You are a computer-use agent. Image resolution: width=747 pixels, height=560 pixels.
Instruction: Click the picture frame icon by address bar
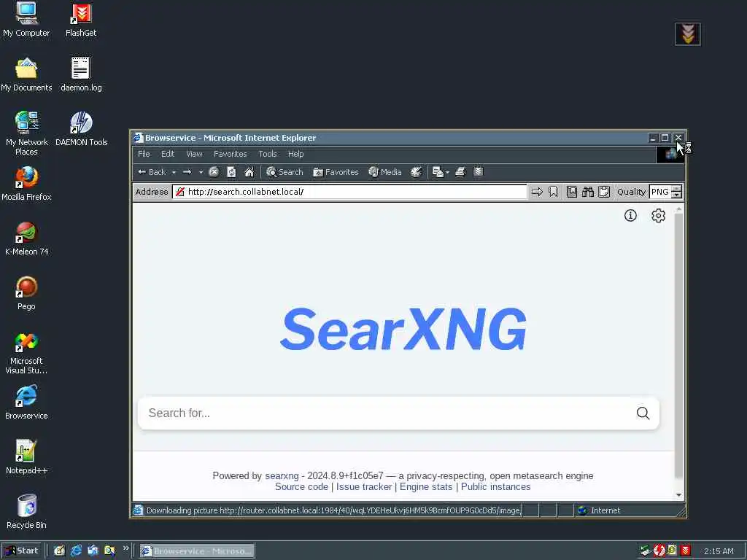point(572,192)
